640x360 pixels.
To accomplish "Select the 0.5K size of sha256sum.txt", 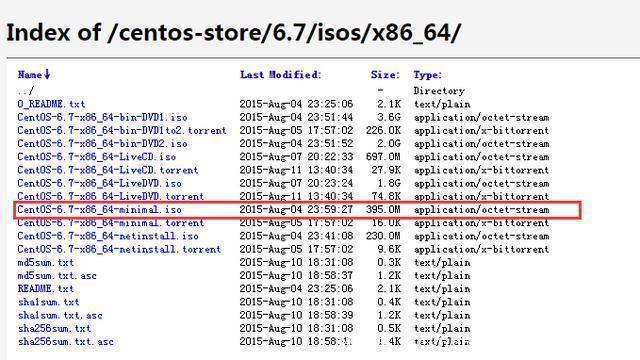I will [389, 328].
